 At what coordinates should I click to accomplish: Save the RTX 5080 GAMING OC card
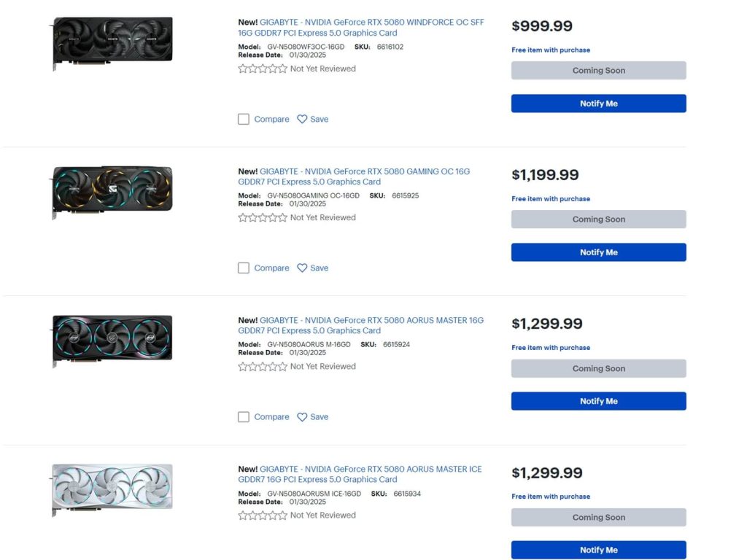click(312, 268)
